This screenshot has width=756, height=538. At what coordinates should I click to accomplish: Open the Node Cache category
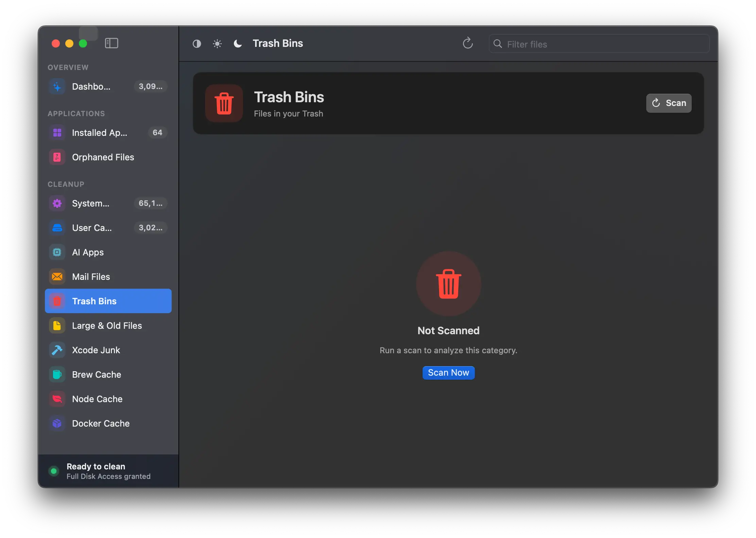click(108, 399)
